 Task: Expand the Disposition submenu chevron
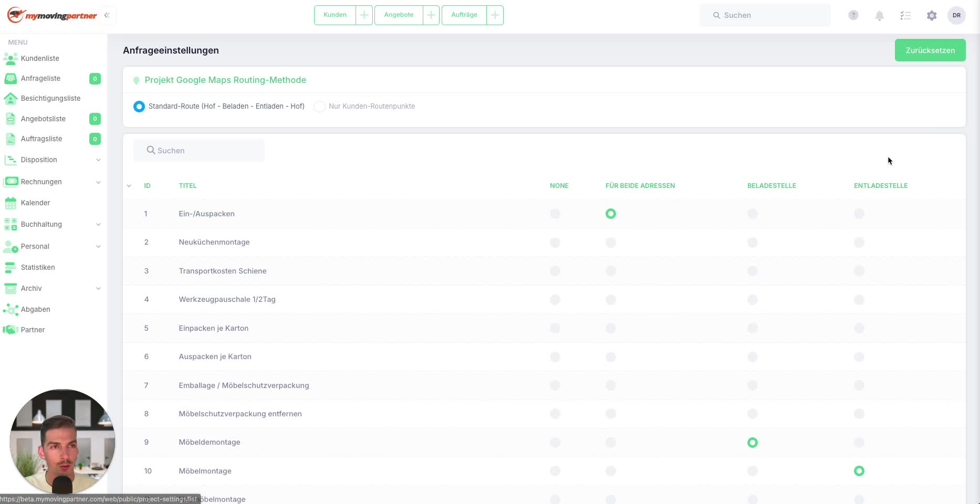(x=98, y=160)
